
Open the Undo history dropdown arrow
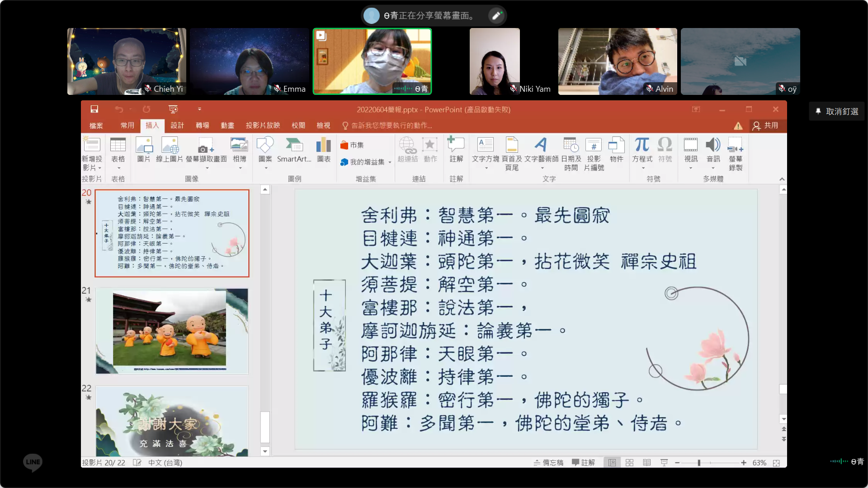(130, 109)
